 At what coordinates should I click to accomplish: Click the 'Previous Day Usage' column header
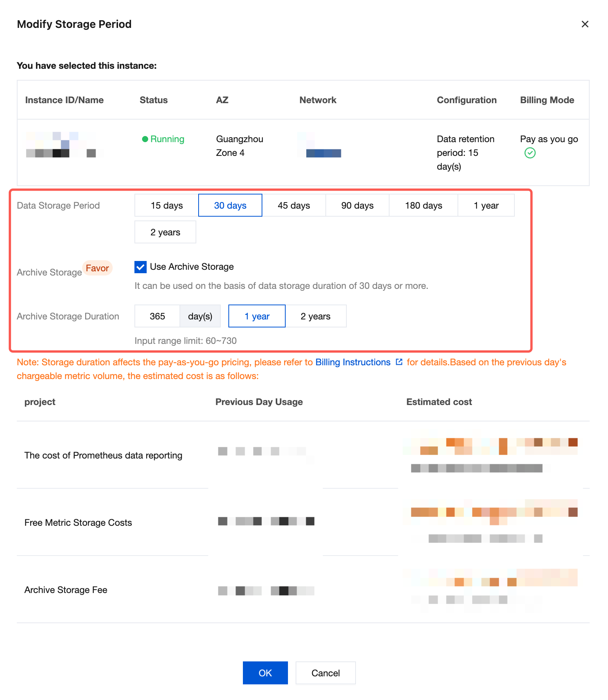pyautogui.click(x=259, y=402)
